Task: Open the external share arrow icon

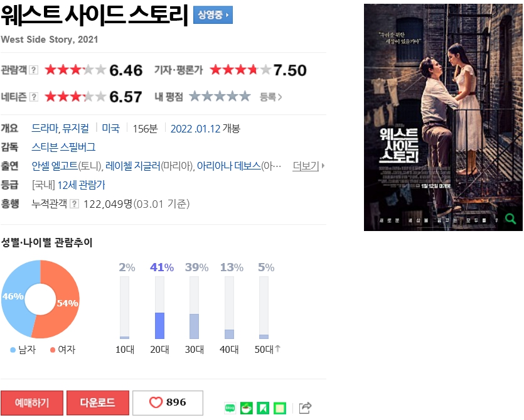Action: 305,407
